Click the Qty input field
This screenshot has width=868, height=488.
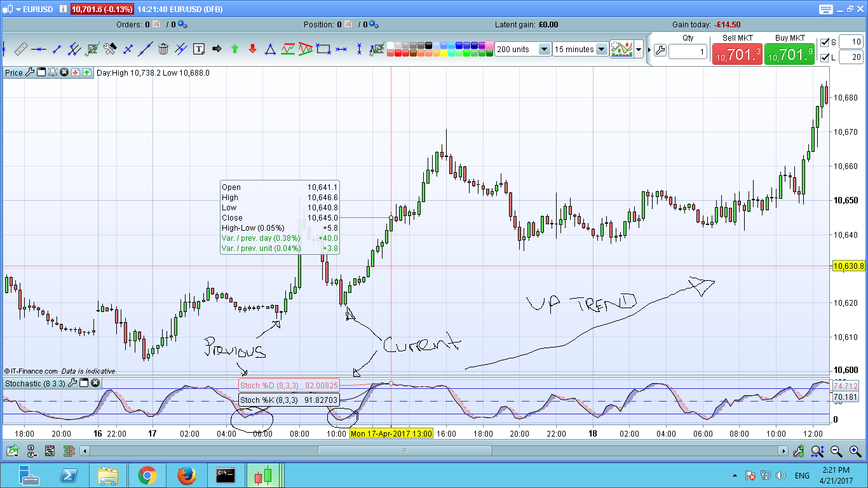688,52
